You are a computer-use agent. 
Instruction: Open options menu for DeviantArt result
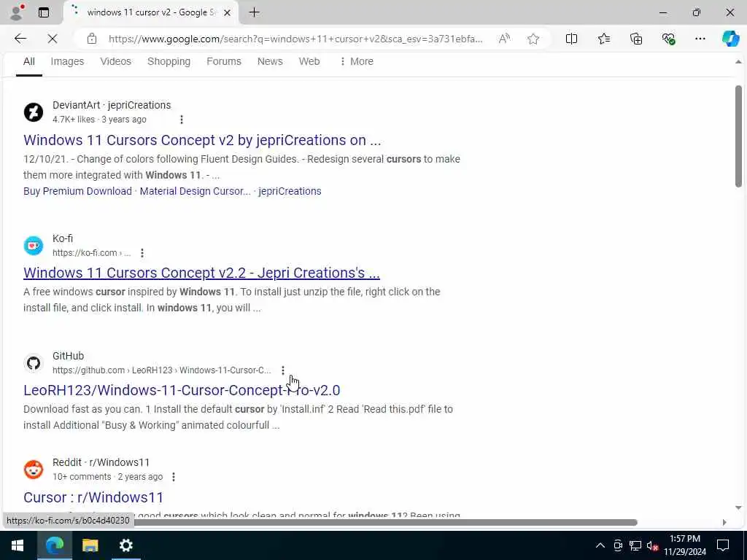tap(182, 120)
